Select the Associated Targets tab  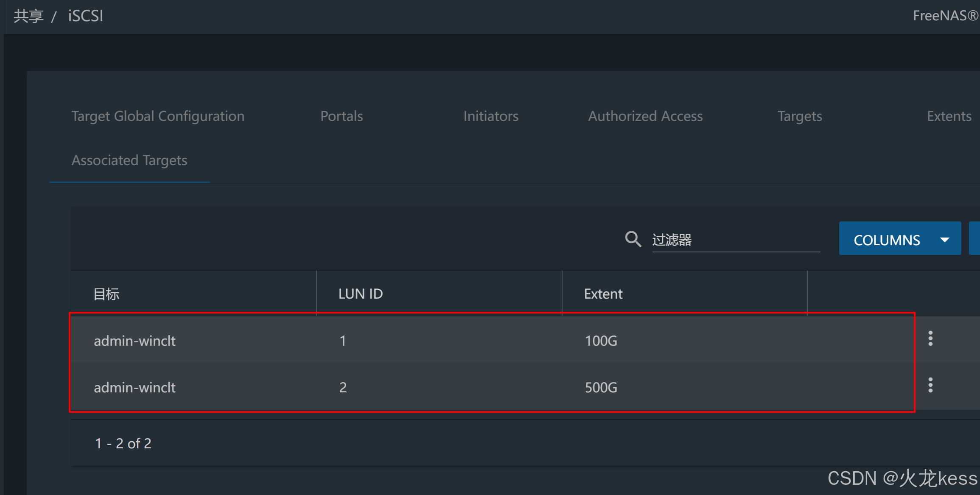(129, 160)
